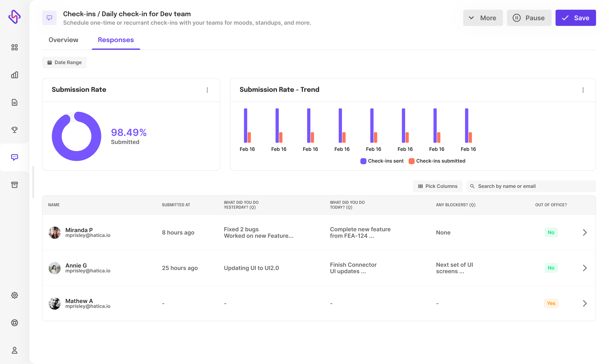Open Submission Rate Trend options menu

pos(583,90)
